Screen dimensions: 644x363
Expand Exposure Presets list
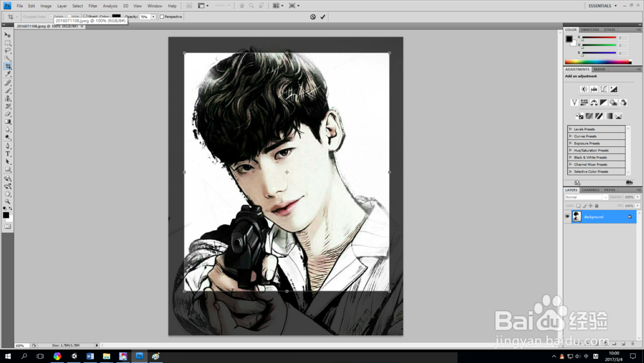point(571,143)
